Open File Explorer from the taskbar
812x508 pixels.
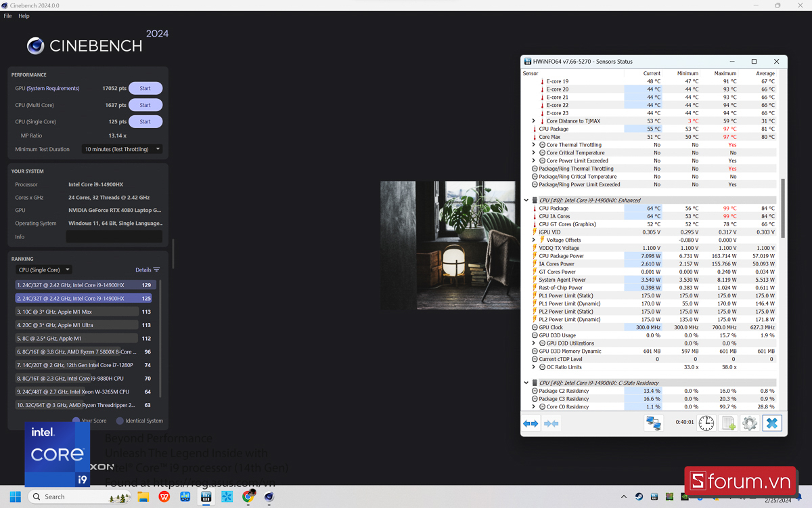coord(143,497)
